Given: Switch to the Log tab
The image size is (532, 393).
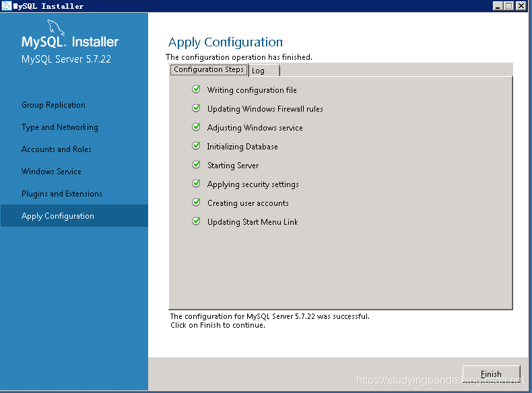Looking at the screenshot, I should point(264,71).
